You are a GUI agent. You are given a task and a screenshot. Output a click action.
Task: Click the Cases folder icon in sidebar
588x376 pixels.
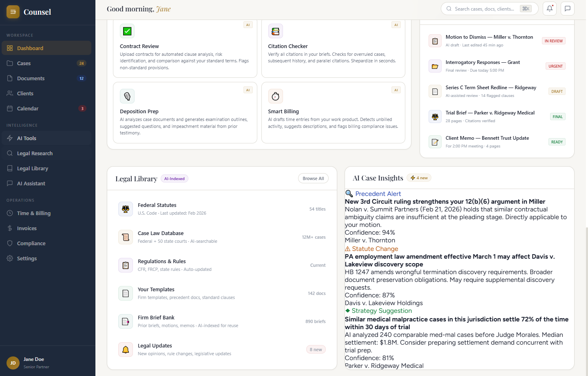click(x=10, y=63)
